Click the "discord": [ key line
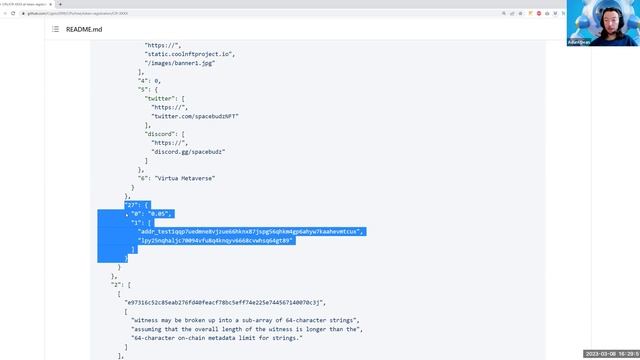640x360 pixels. click(164, 134)
